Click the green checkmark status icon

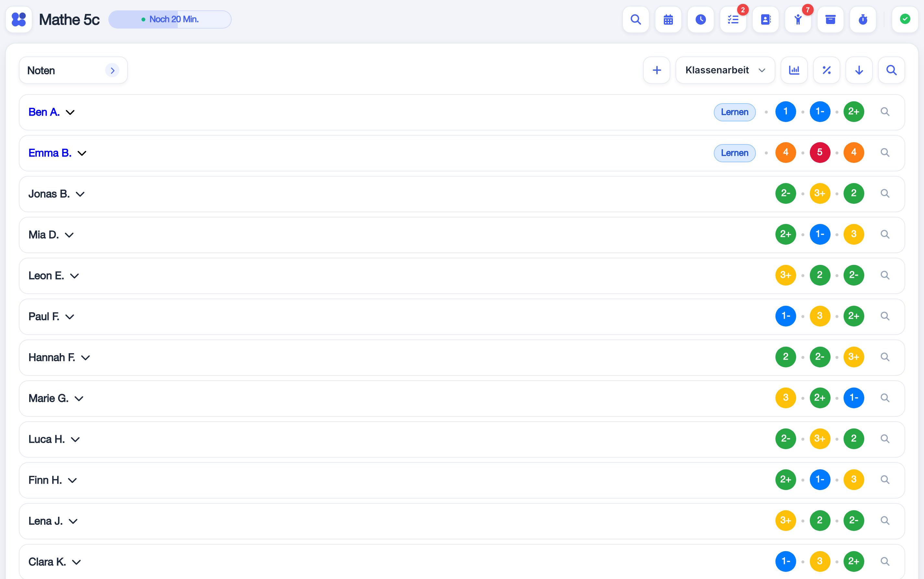point(905,19)
